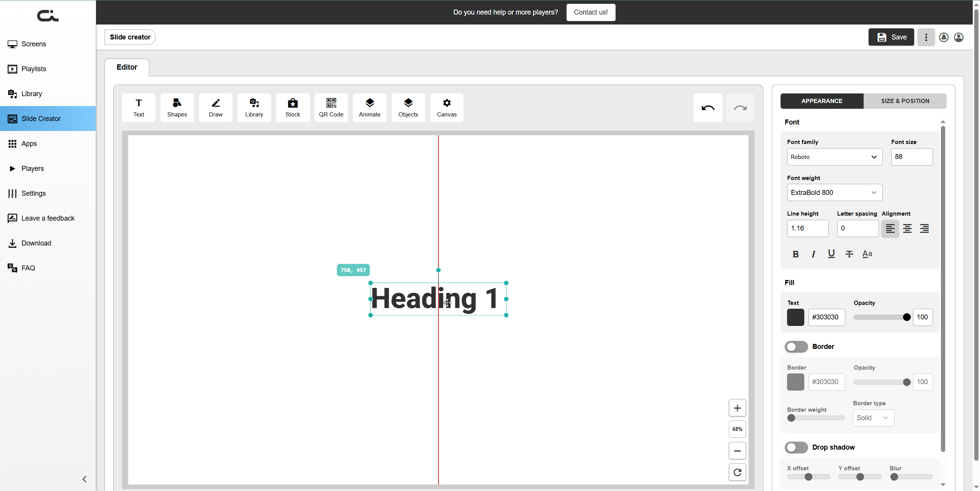Switch to Size & Position tab
Screen dimensions: 980x491
905,101
